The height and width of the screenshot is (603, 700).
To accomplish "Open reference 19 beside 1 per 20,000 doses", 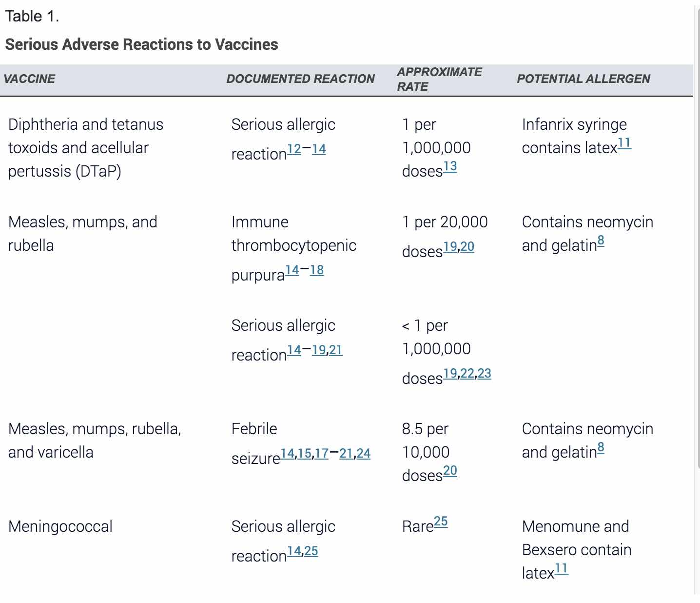I will pyautogui.click(x=450, y=247).
